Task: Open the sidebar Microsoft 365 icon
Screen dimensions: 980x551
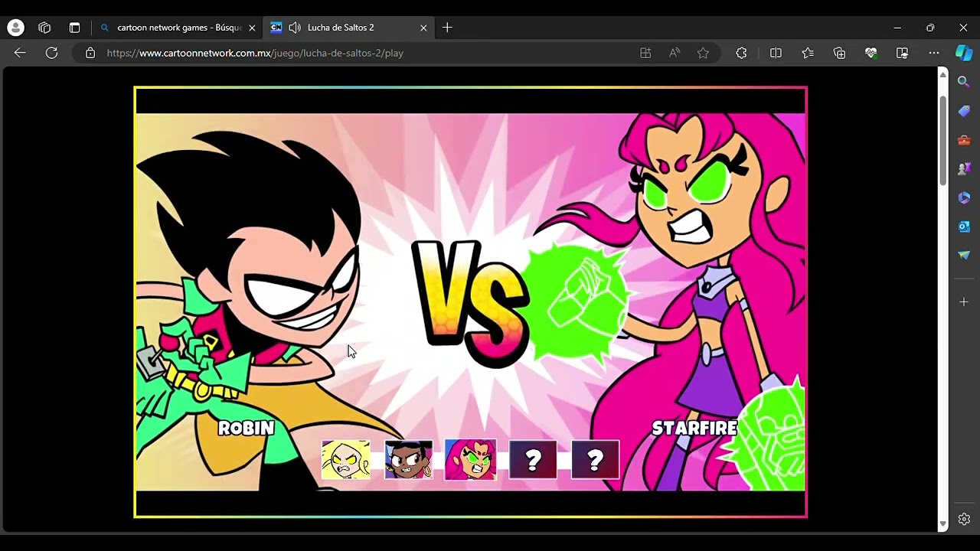Action: click(964, 197)
